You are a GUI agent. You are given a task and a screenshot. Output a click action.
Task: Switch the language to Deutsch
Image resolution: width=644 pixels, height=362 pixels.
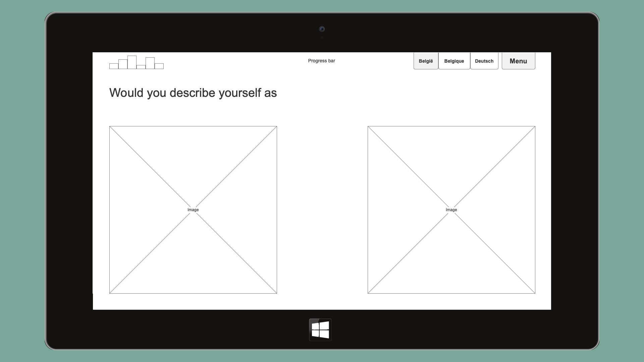point(484,61)
